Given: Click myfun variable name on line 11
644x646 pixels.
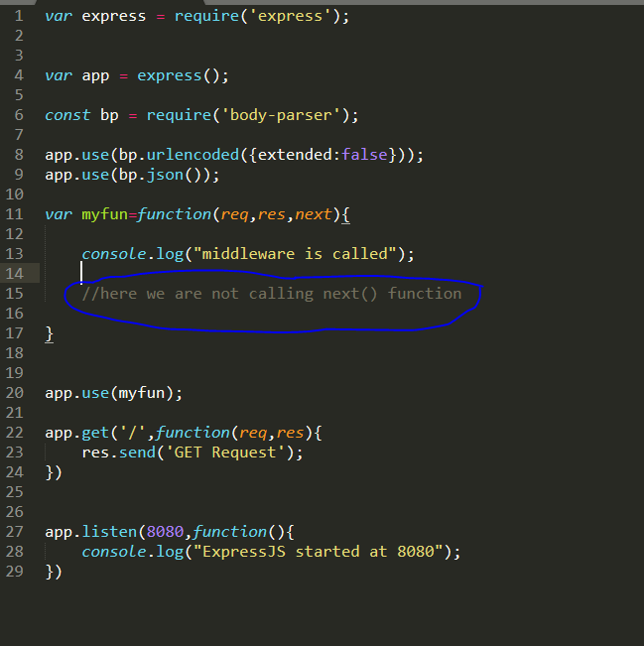Looking at the screenshot, I should pyautogui.click(x=104, y=214).
